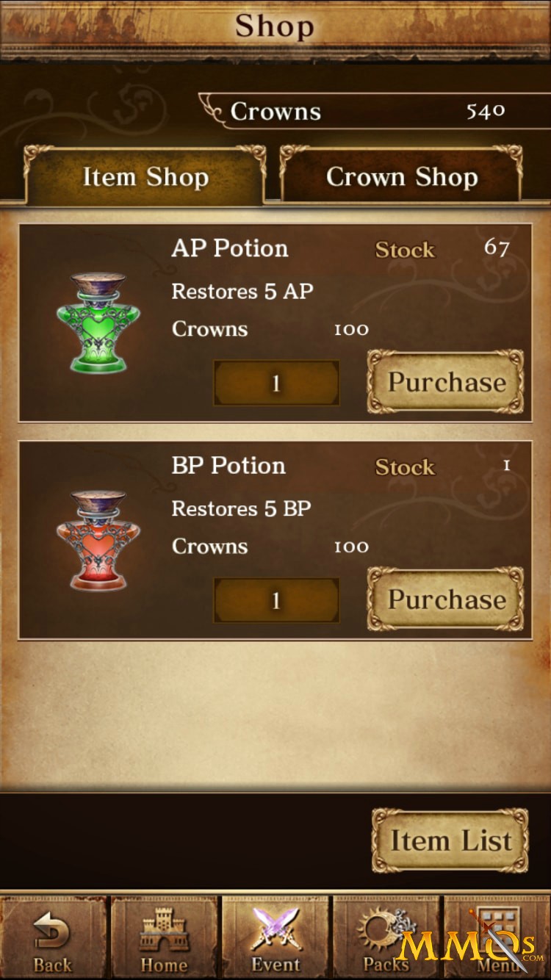Screen dimensions: 551x980
Task: Click the AP Potion title text
Action: point(230,248)
